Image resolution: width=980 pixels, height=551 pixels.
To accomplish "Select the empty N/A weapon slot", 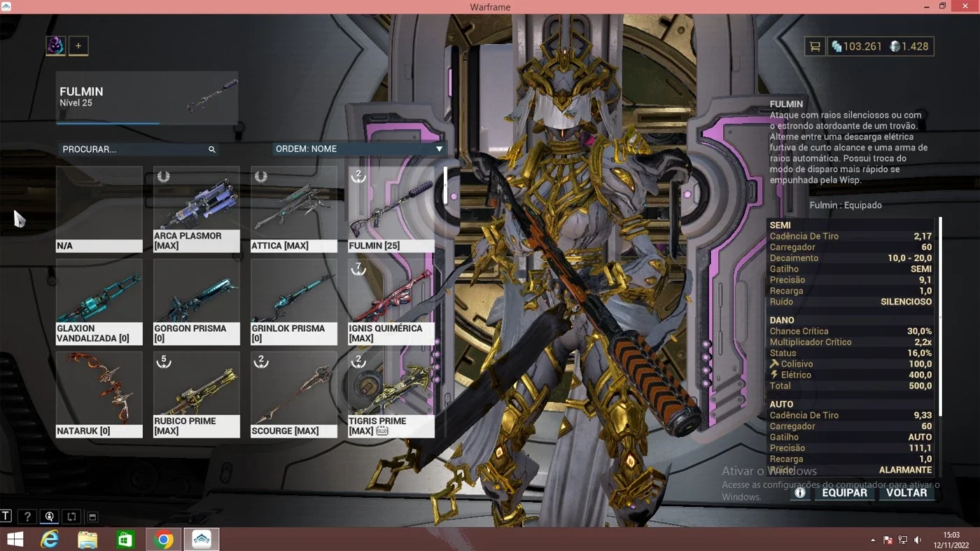I will coord(99,209).
